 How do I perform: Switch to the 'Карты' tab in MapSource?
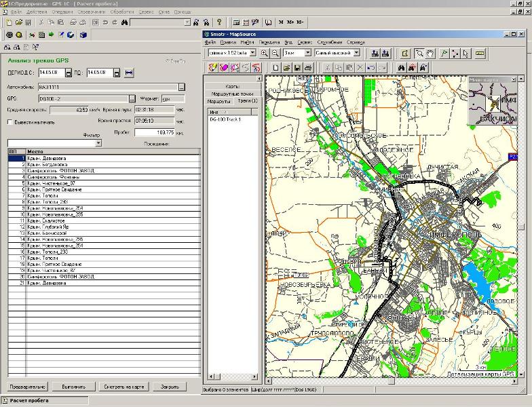click(232, 87)
